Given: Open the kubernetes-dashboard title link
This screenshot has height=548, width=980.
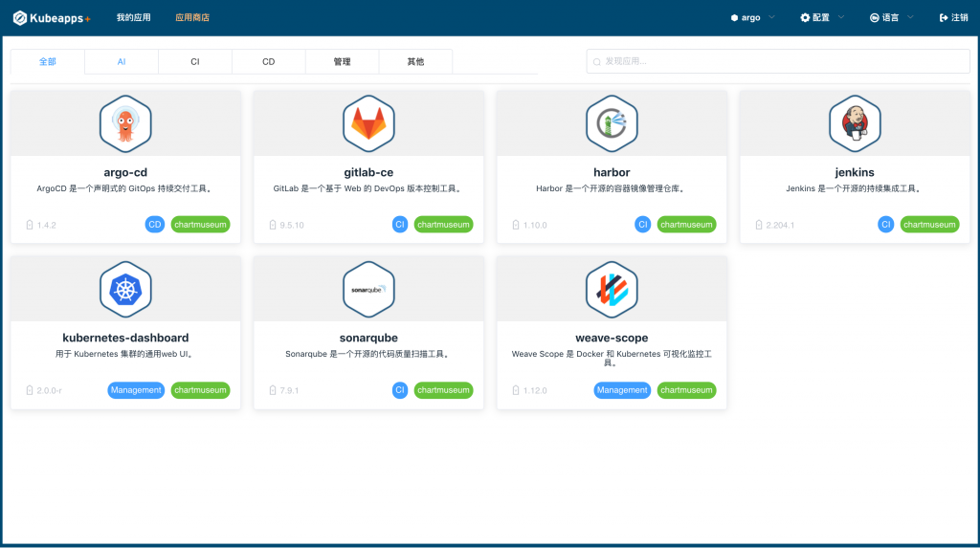Looking at the screenshot, I should pyautogui.click(x=125, y=338).
